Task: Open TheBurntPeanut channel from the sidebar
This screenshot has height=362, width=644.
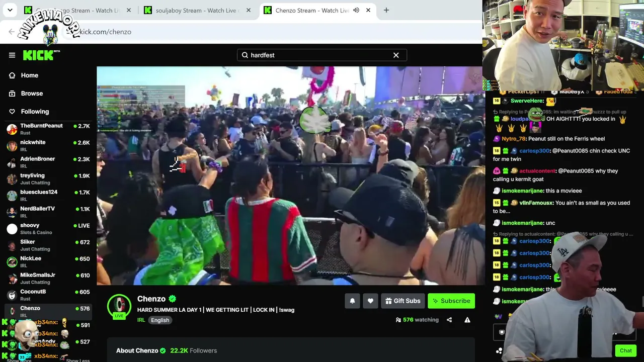Action: (x=48, y=129)
